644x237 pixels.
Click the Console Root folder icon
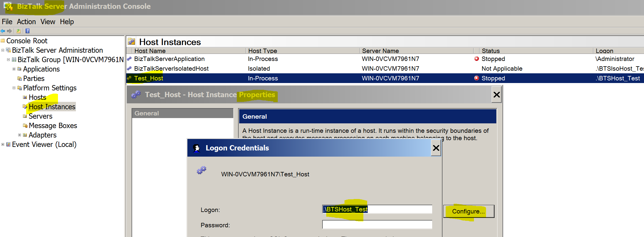pos(3,41)
